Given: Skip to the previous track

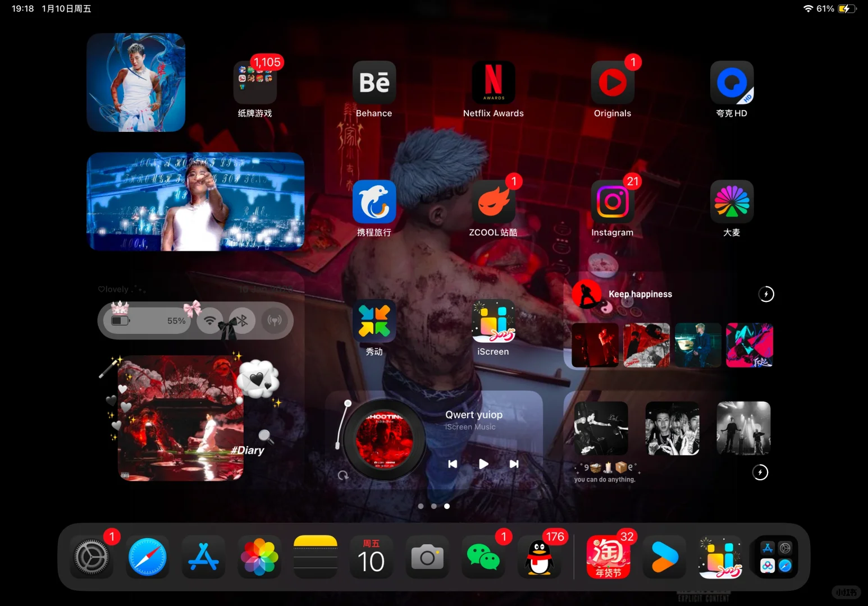Looking at the screenshot, I should coord(453,464).
